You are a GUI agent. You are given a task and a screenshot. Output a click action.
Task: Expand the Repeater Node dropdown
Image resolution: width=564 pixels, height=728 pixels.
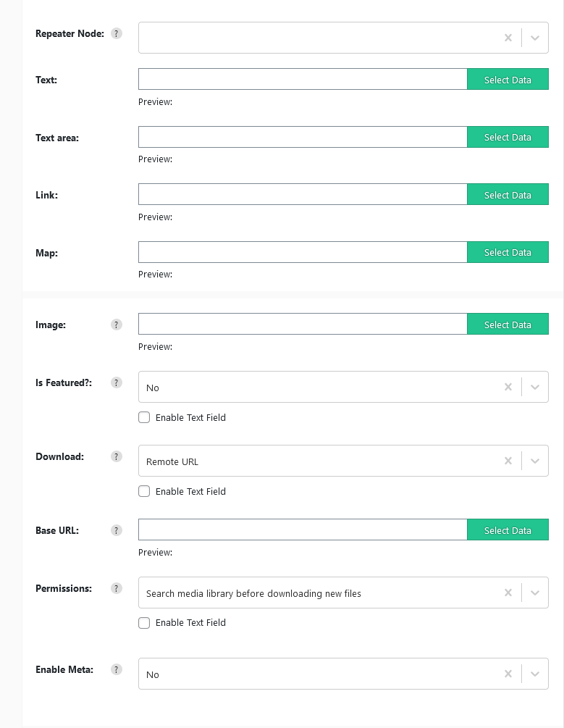tap(535, 38)
